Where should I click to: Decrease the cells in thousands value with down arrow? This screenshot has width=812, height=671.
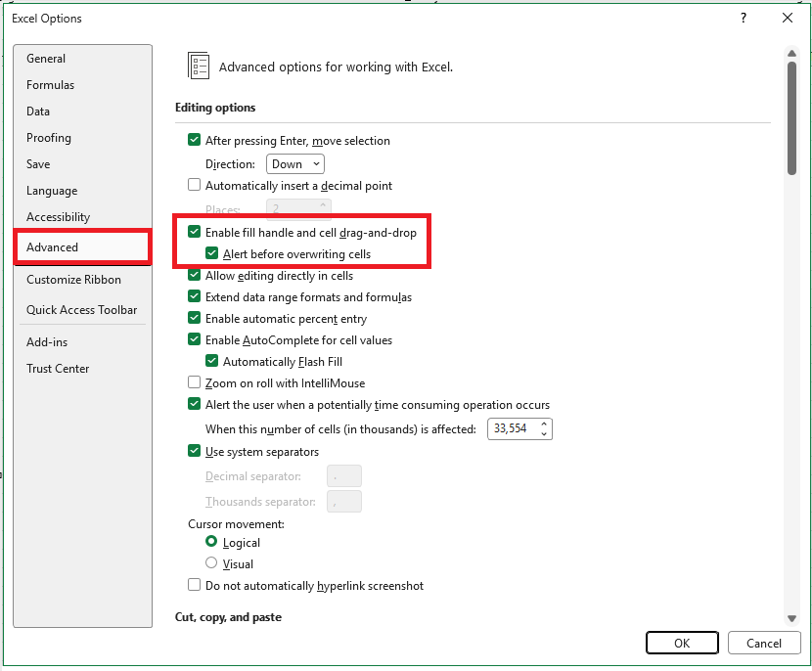click(x=544, y=434)
